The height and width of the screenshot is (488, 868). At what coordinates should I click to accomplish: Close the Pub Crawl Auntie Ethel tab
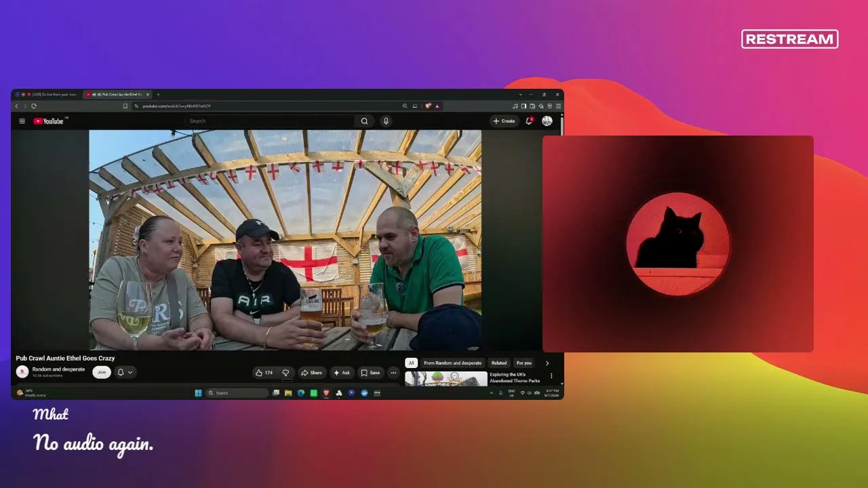click(148, 94)
